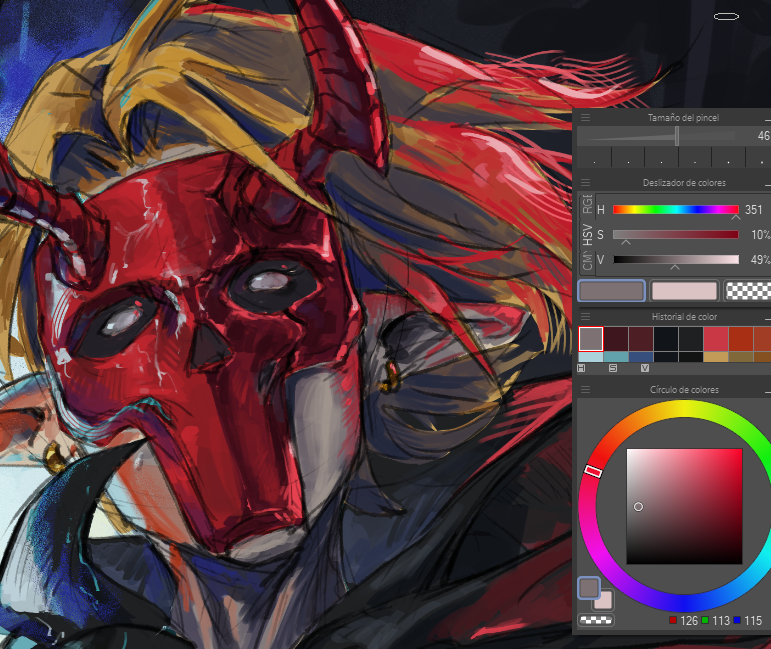
Task: Pick the burgundy third history swatch
Action: pyautogui.click(x=641, y=339)
